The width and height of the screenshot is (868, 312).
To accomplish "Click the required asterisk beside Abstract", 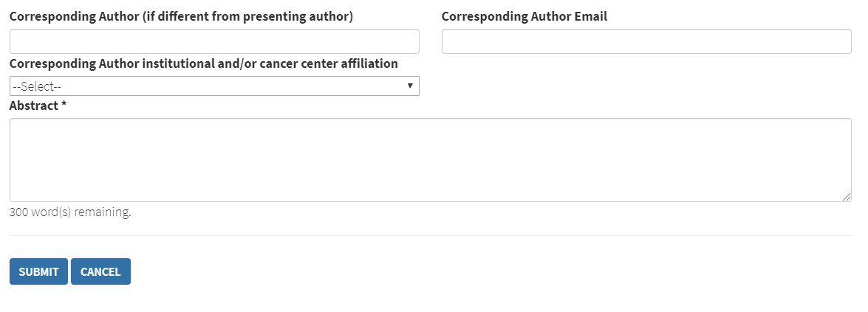I will (64, 105).
